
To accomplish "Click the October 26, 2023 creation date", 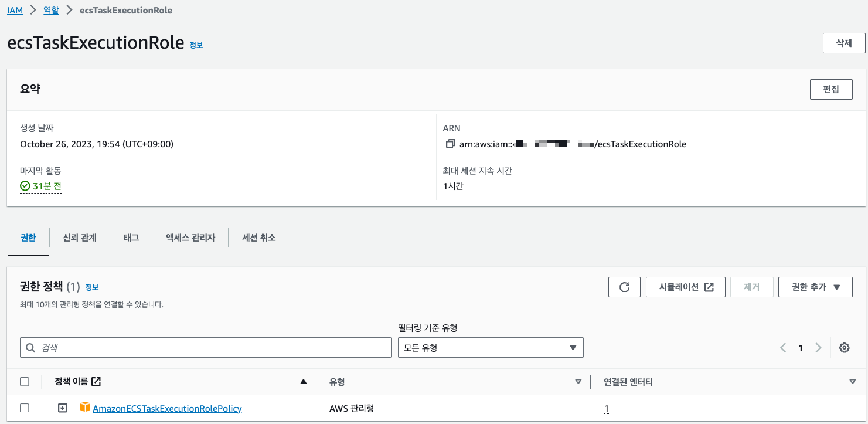I will pos(97,144).
